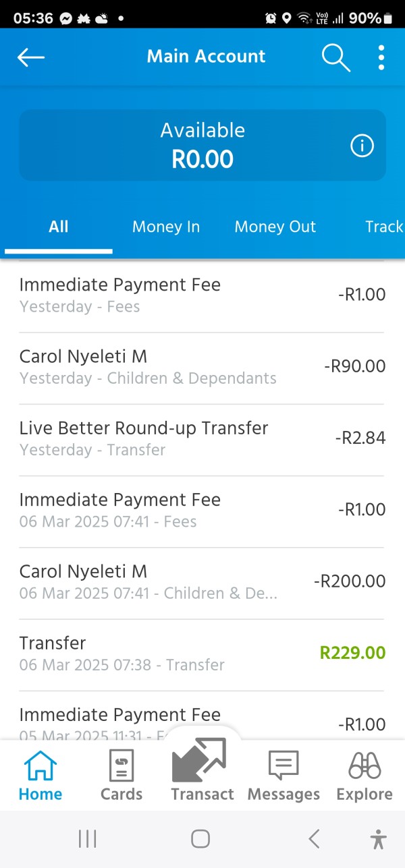
Task: Open the three-dot overflow menu
Action: pos(381,58)
